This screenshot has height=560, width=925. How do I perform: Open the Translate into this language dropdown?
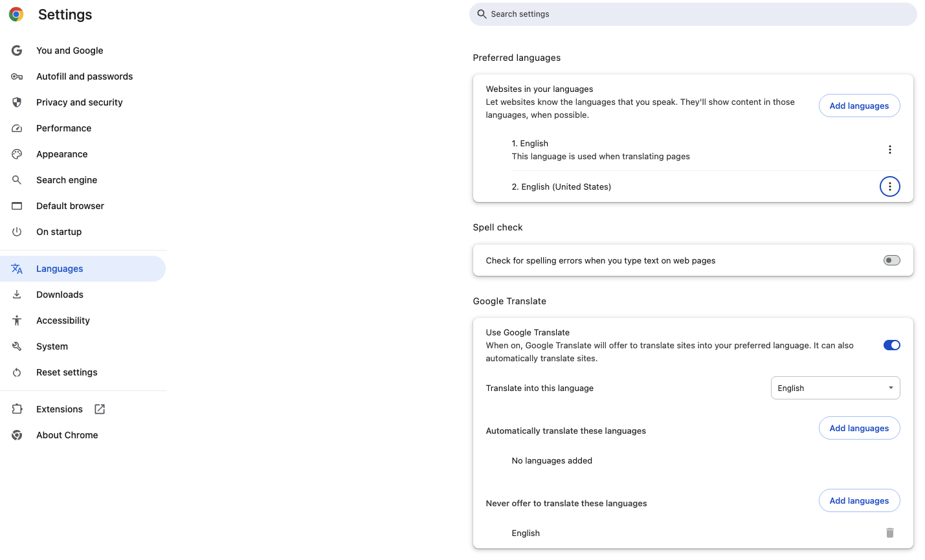[x=836, y=388]
